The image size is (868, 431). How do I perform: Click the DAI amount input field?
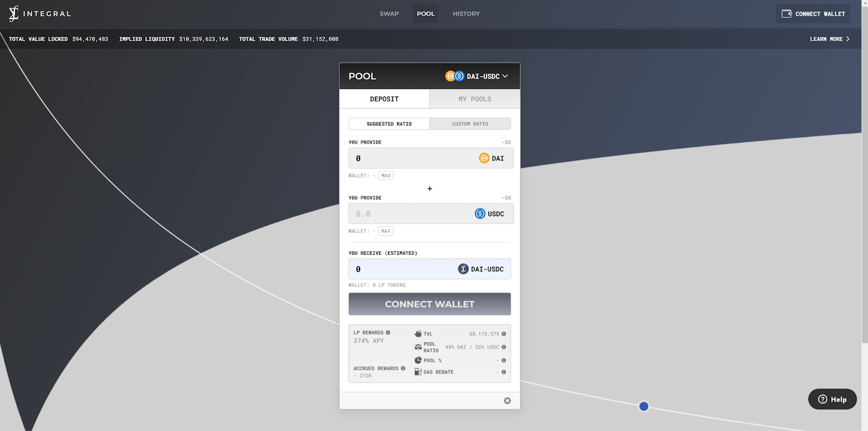tap(431, 158)
